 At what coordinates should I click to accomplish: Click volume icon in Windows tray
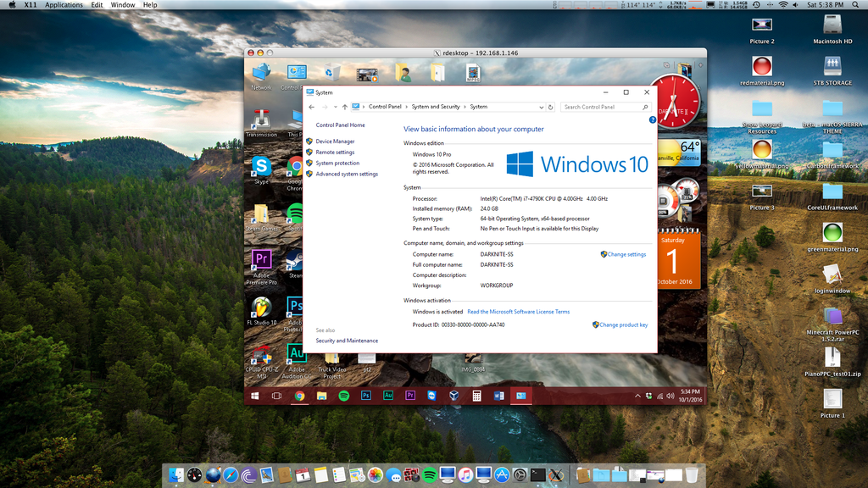[x=670, y=396]
